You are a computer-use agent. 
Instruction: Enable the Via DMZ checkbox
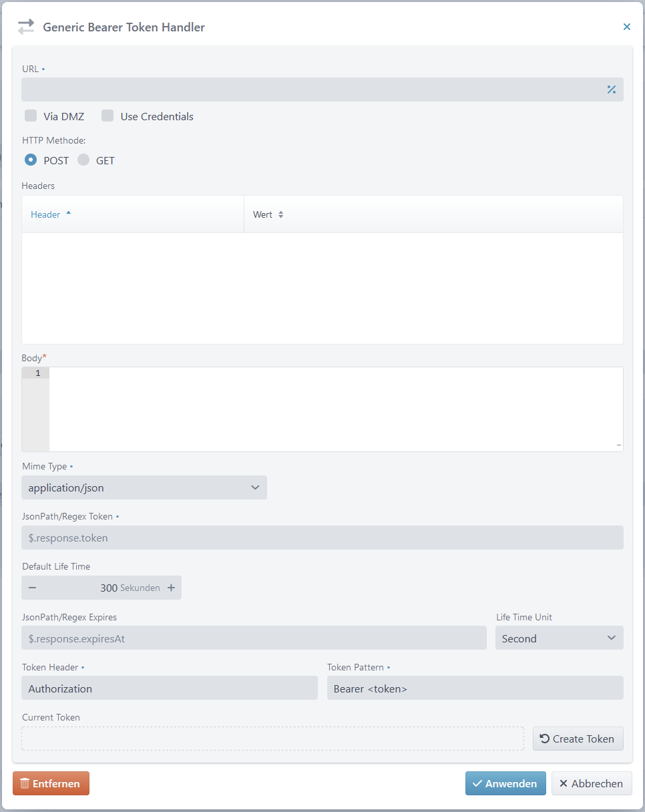pyautogui.click(x=31, y=116)
